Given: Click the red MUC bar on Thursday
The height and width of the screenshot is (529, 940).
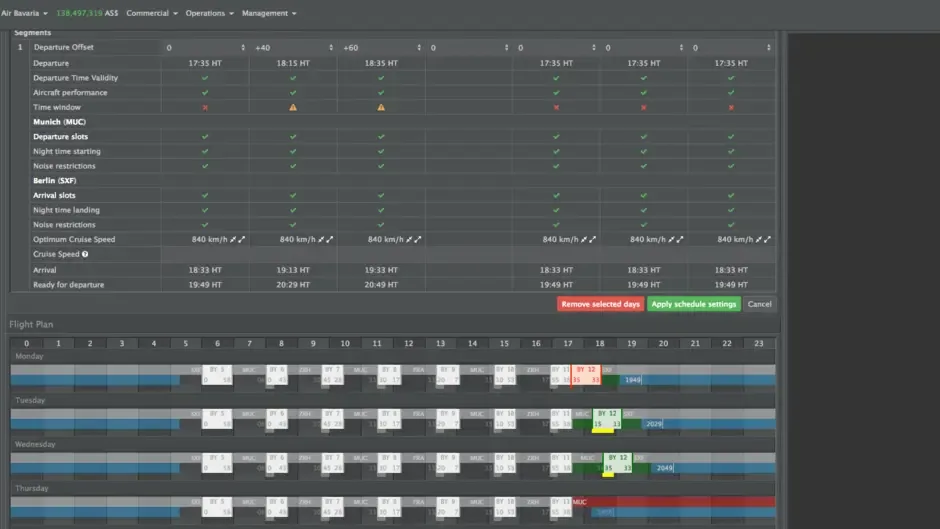Looking at the screenshot, I should [x=673, y=502].
